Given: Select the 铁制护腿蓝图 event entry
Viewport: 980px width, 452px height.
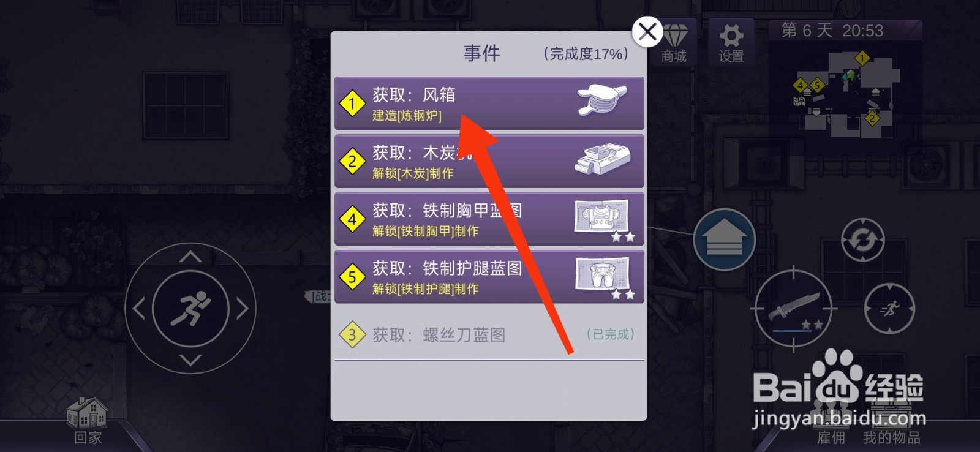Looking at the screenshot, I should pyautogui.click(x=489, y=276).
